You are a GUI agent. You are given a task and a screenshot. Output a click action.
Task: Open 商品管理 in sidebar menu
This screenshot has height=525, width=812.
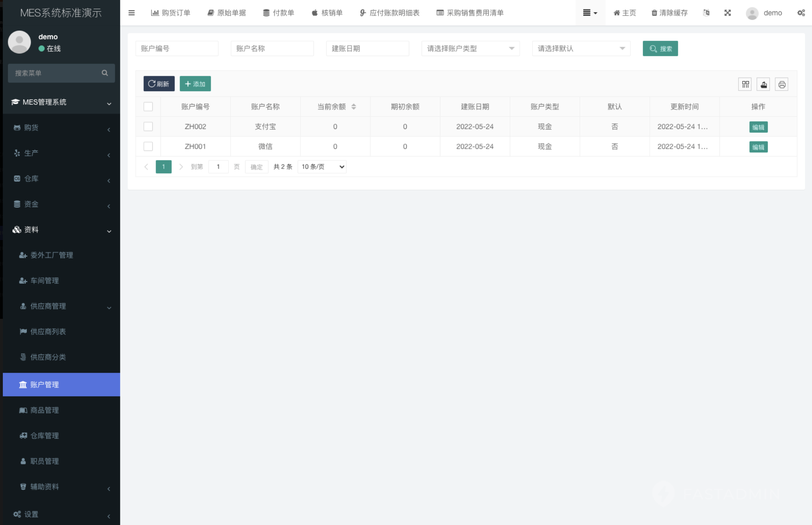tap(45, 410)
